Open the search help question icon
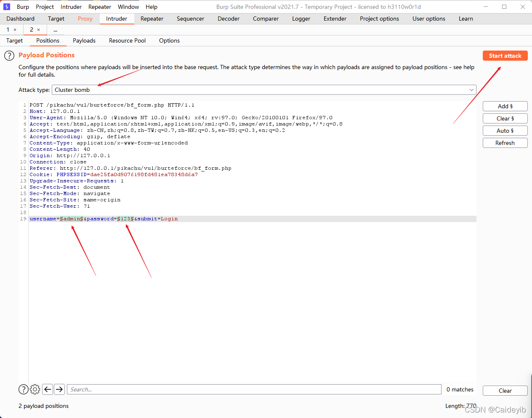Viewport: 532px width, 418px height. [x=24, y=389]
